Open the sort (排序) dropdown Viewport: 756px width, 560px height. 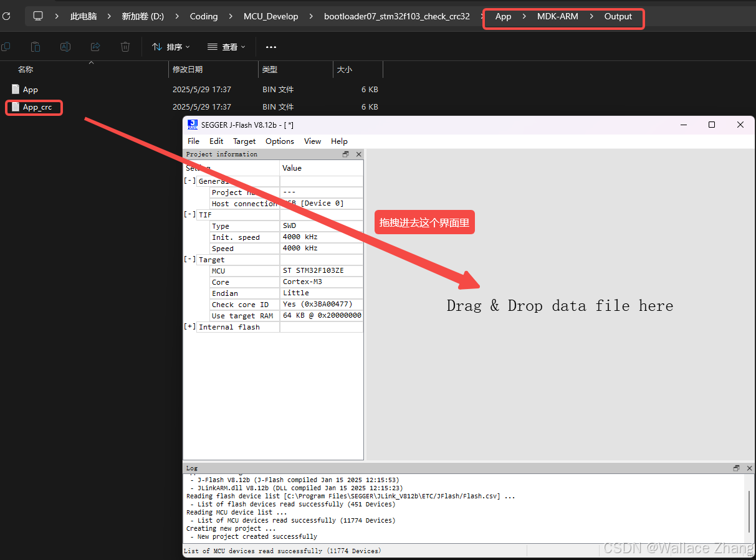tap(171, 47)
